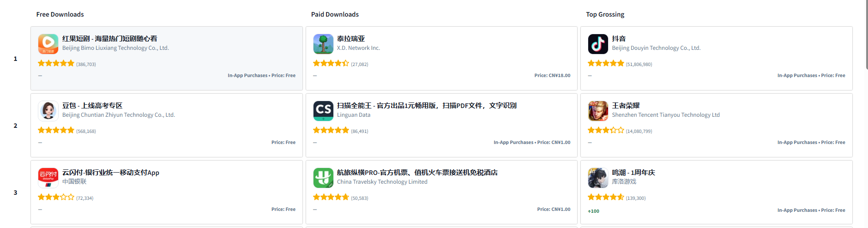Click star rating with (14,080,799) reviews
This screenshot has height=228, width=868.
606,130
